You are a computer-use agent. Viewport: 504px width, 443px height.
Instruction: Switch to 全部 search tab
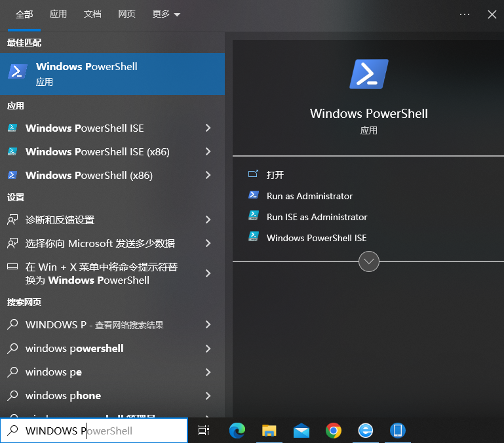coord(24,14)
